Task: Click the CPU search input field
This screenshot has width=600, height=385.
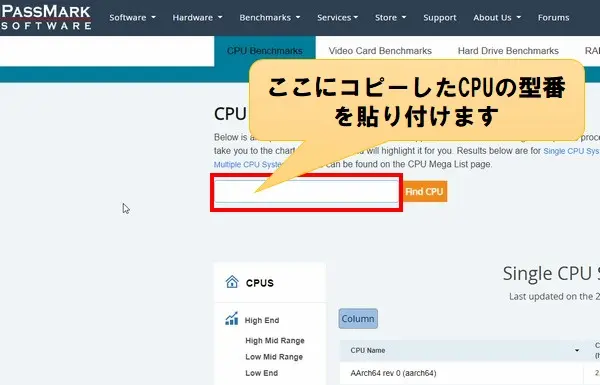Action: [x=306, y=191]
